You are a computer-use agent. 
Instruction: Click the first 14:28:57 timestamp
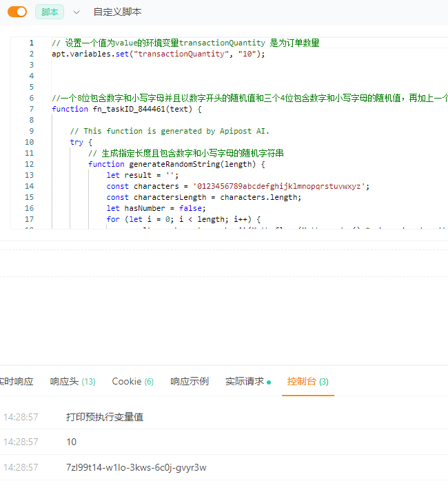(21, 417)
